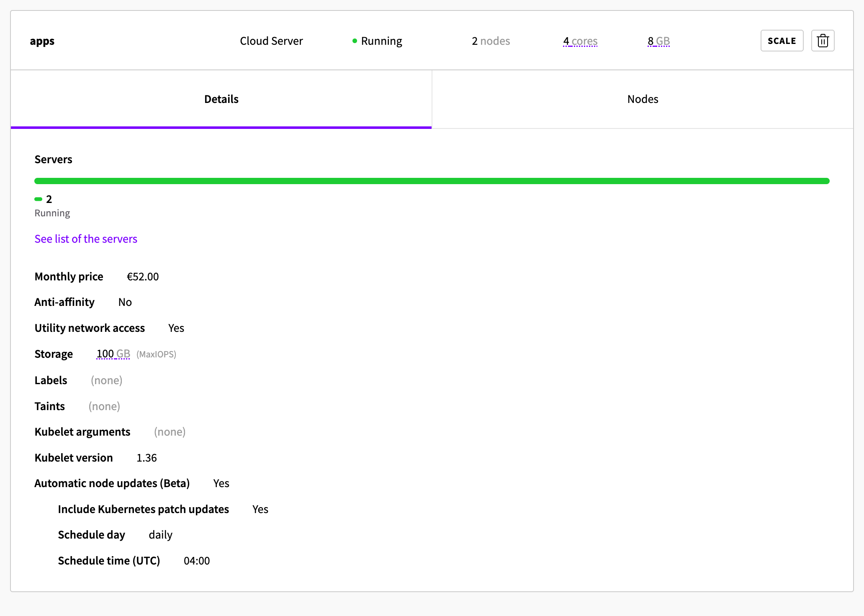The height and width of the screenshot is (616, 864).
Task: Click the Kubelet version label
Action: tap(74, 458)
